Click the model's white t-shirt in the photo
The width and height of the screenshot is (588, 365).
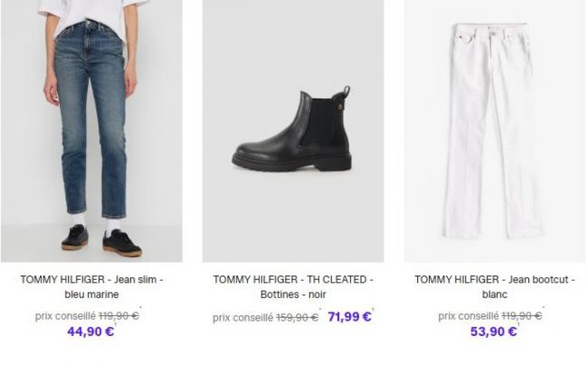coord(92,12)
